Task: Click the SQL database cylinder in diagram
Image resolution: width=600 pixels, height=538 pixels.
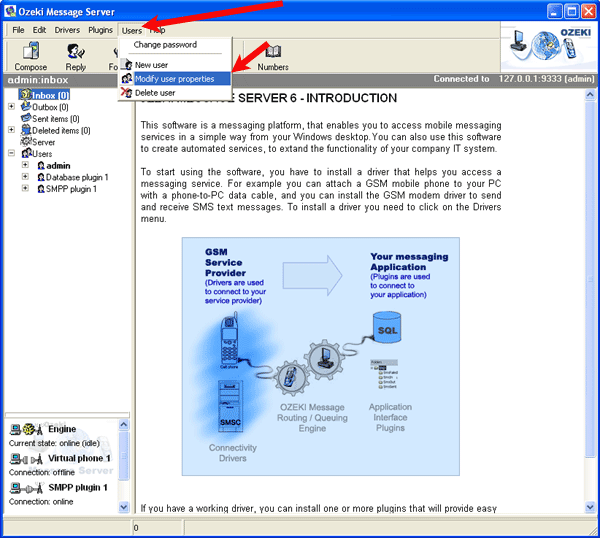Action: click(387, 328)
